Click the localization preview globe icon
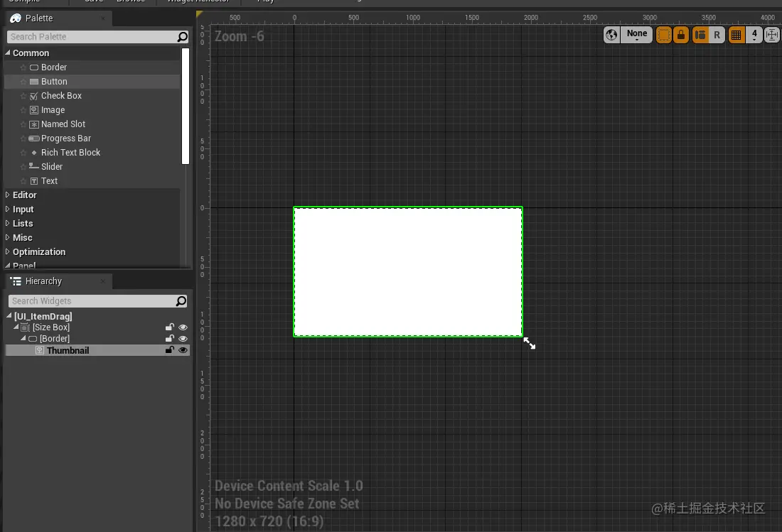 [x=611, y=35]
